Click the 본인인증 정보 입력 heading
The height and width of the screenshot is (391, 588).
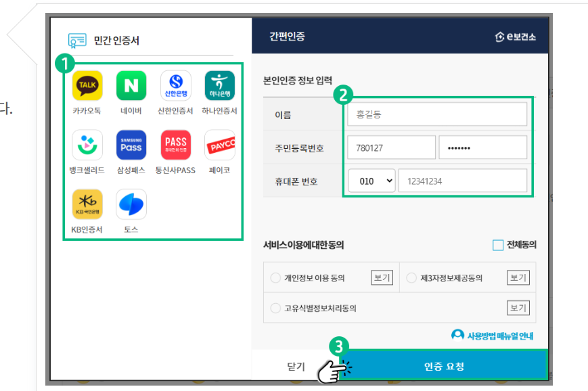pos(298,80)
